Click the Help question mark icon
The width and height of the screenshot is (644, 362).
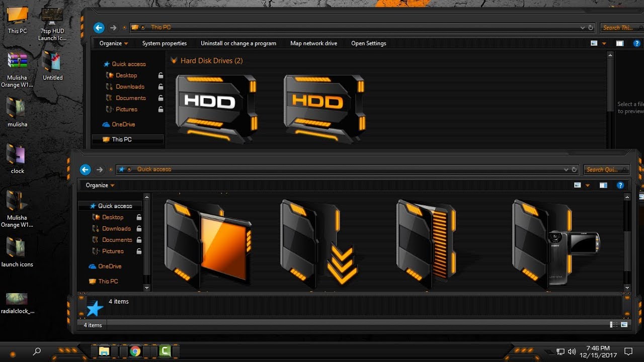click(620, 185)
